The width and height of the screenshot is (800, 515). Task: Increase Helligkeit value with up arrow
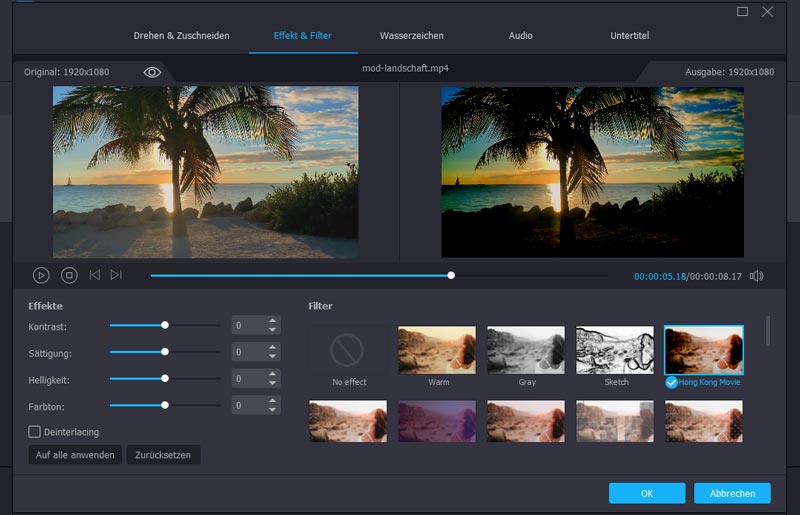click(x=273, y=374)
